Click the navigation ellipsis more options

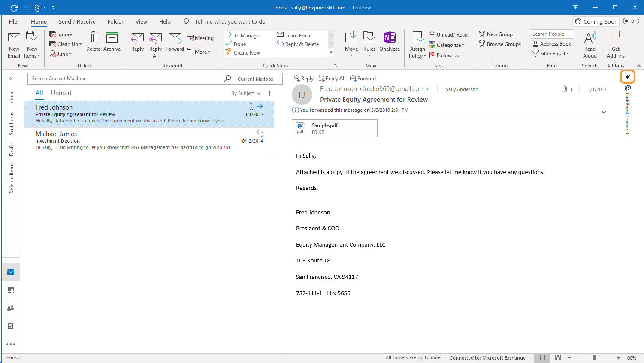11,344
